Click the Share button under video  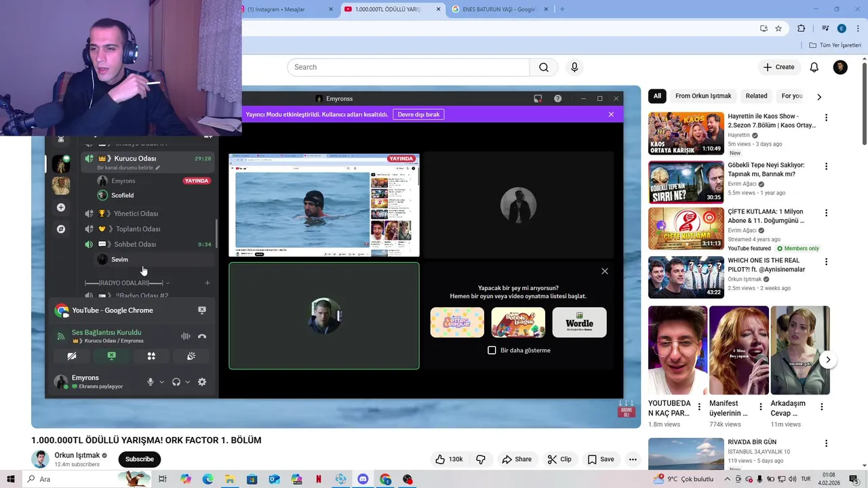coord(517,459)
